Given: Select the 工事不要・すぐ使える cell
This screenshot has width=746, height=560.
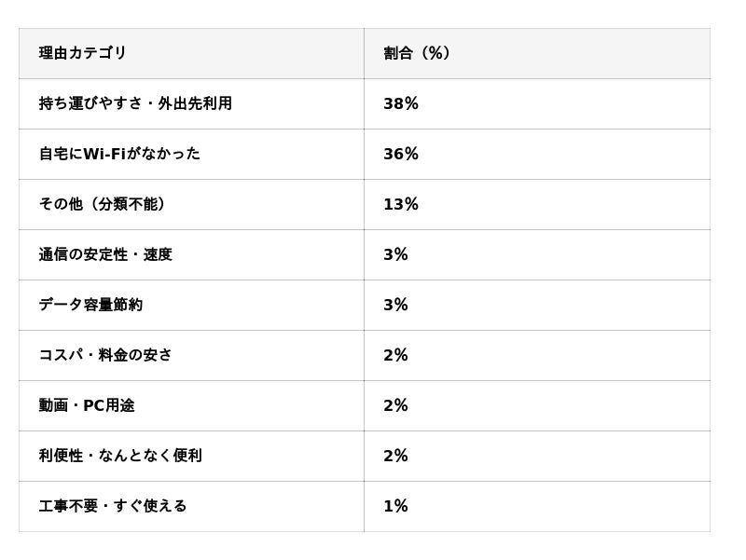Looking at the screenshot, I should 113,506.
